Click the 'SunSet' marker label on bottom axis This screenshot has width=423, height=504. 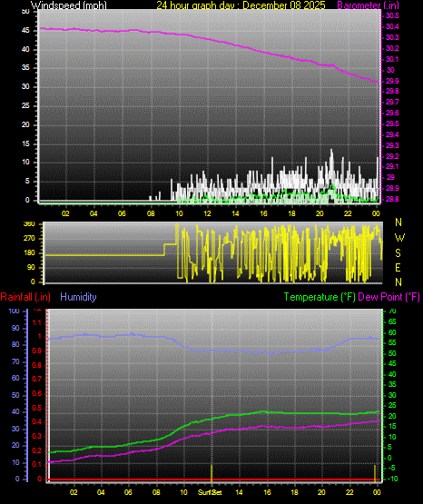[210, 492]
